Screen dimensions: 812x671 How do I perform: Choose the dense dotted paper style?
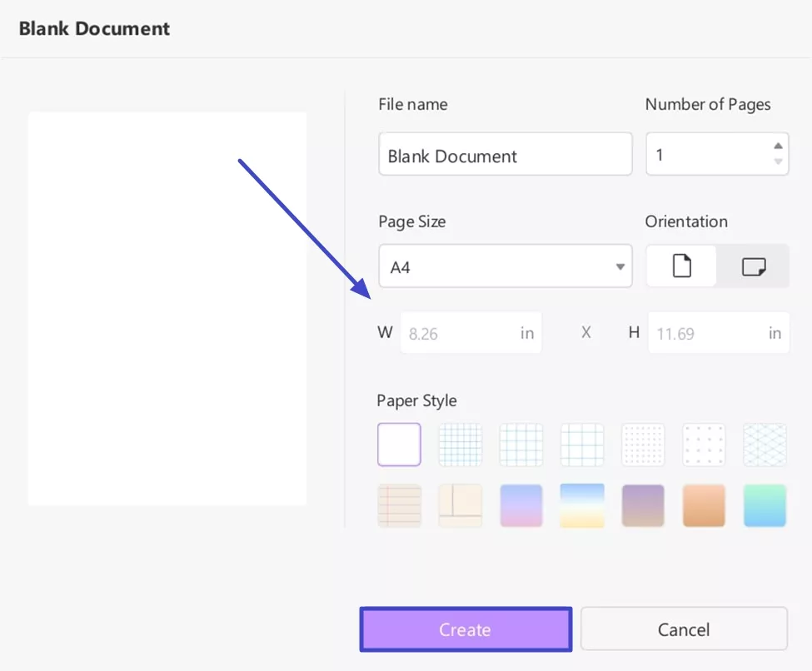[x=643, y=444]
